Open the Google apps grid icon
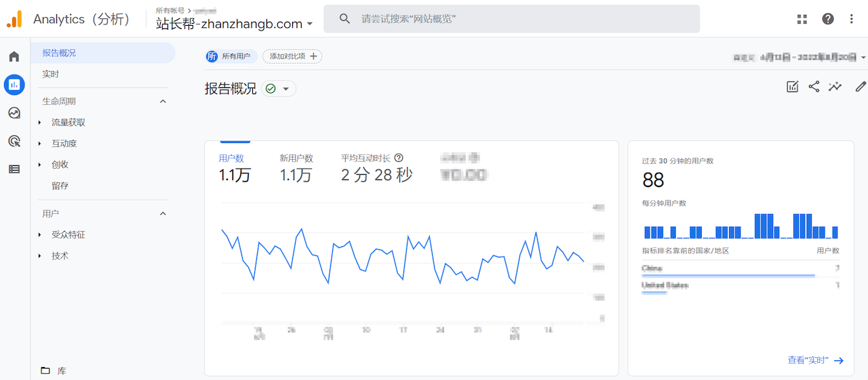Image resolution: width=868 pixels, height=380 pixels. click(802, 19)
